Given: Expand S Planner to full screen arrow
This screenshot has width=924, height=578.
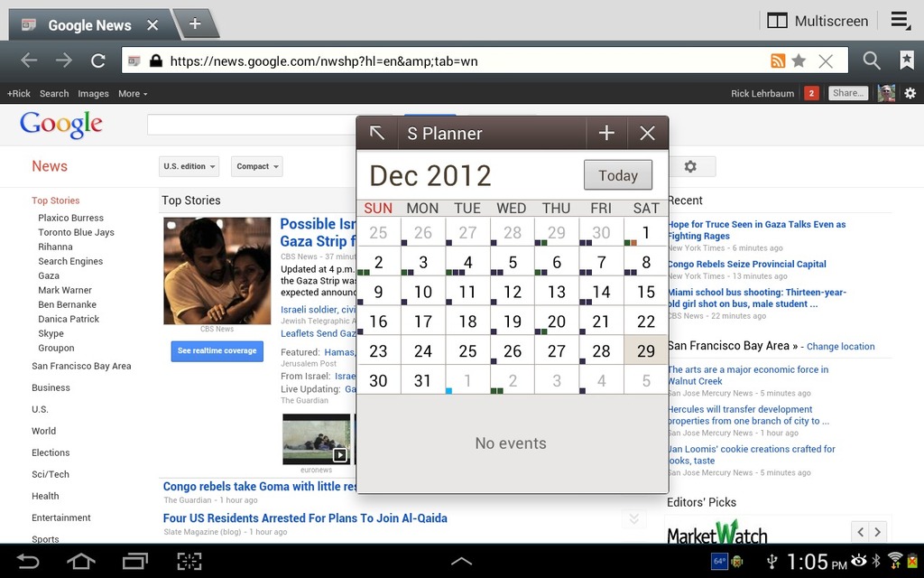Looking at the screenshot, I should (377, 134).
